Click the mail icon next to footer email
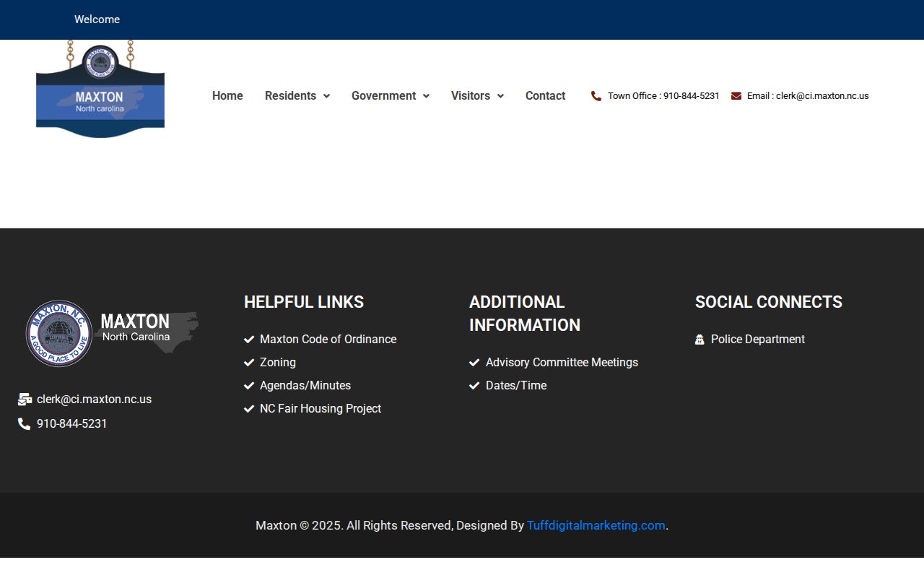 25,400
